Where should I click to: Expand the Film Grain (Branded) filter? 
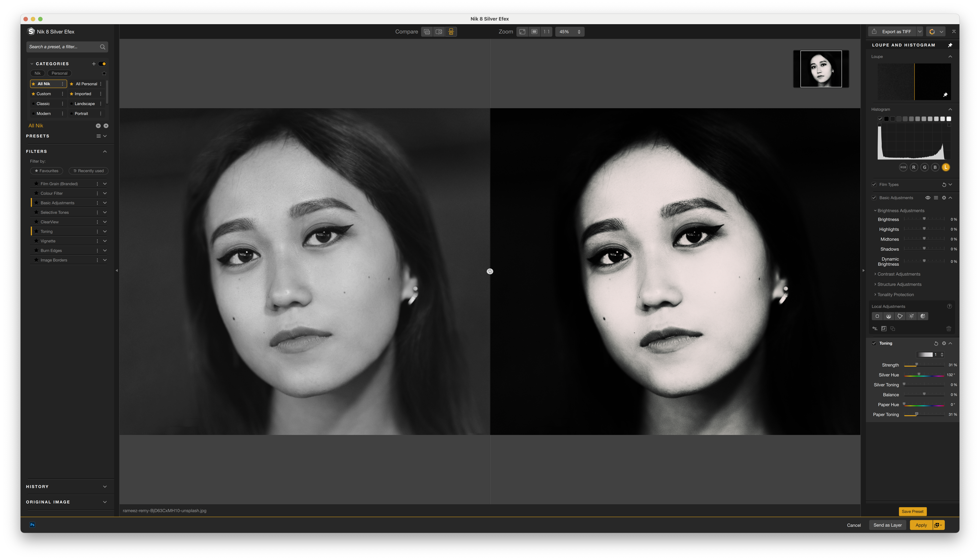point(105,184)
